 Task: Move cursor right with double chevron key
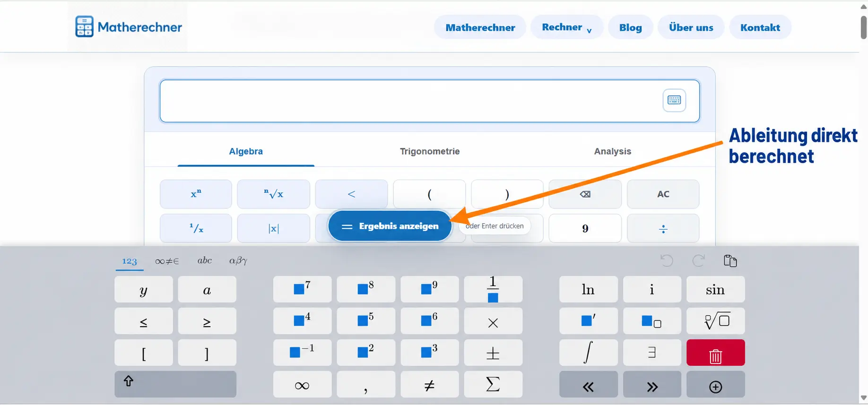point(652,384)
